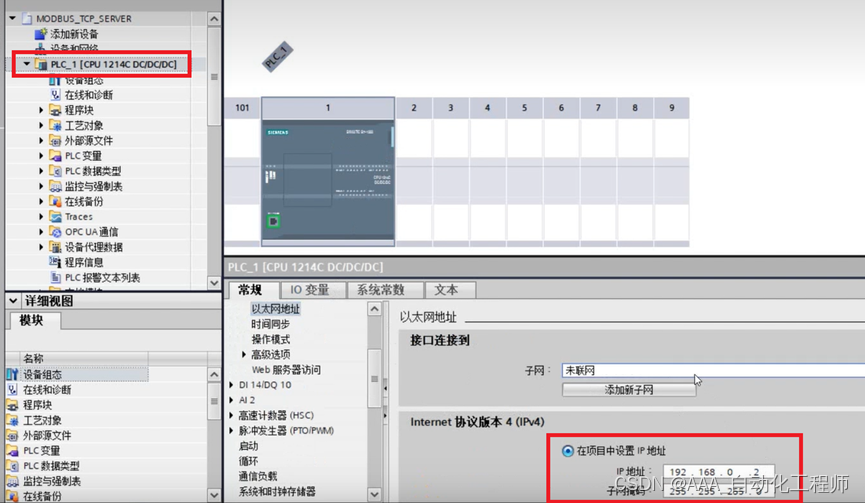This screenshot has height=503, width=865.
Task: Click the properties navigation scroll down arrow
Action: (375, 494)
